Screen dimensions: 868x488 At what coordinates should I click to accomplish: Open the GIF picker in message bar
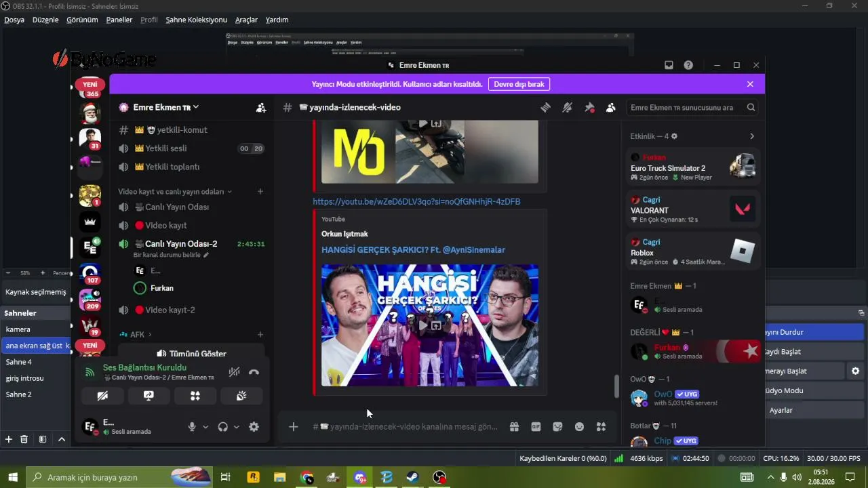pyautogui.click(x=536, y=427)
